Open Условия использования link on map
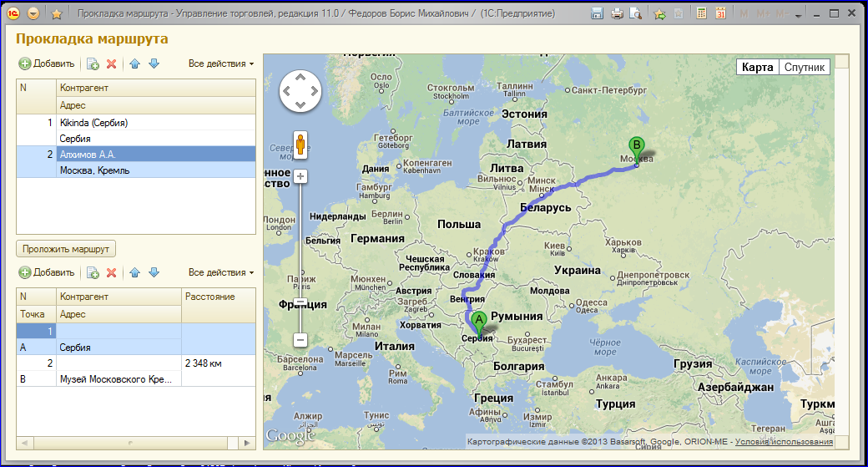The height and width of the screenshot is (467, 868). coord(784,441)
